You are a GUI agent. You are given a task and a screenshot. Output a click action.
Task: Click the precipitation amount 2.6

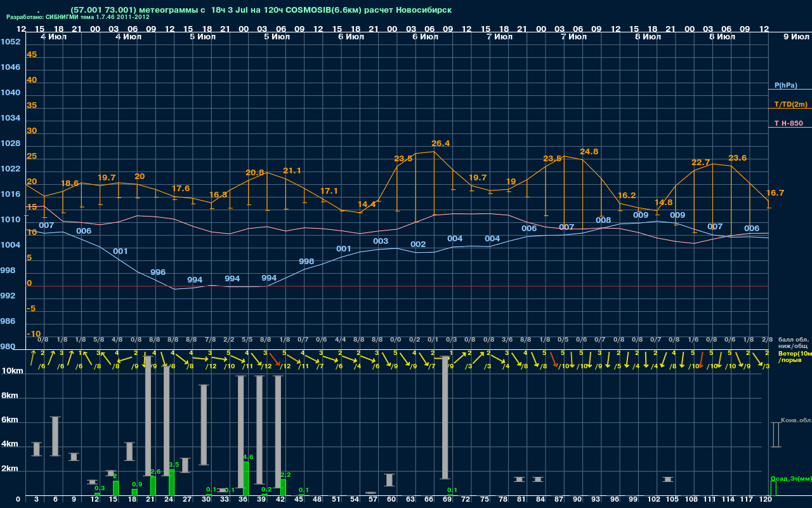point(155,471)
